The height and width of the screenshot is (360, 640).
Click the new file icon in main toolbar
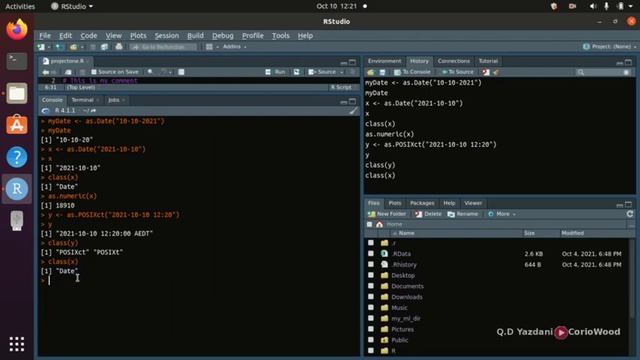[x=41, y=47]
